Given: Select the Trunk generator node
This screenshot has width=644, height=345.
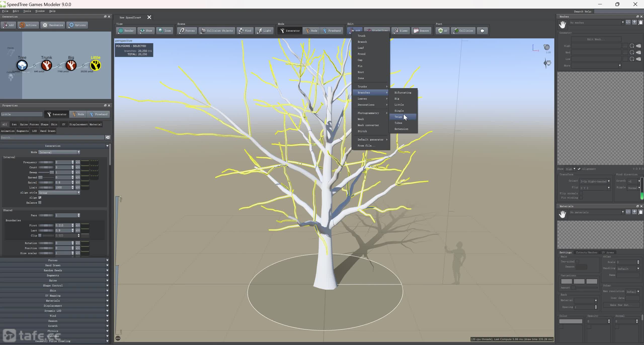Looking at the screenshot, I should (47, 65).
